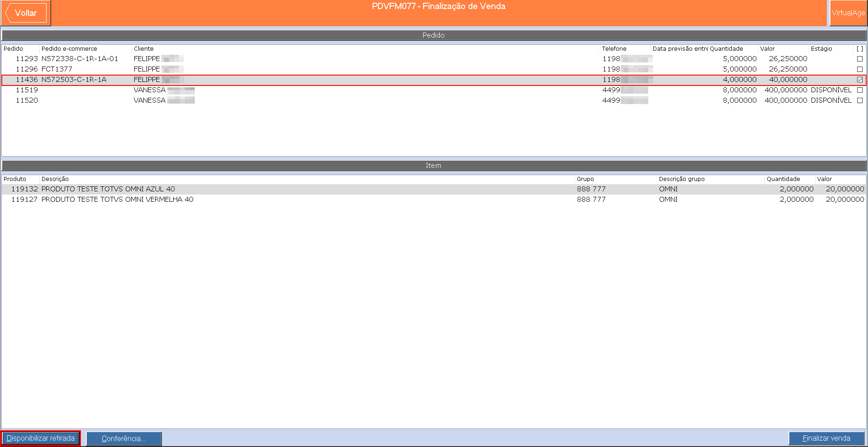Select pedido number 11520
Image resolution: width=868 pixels, height=447 pixels.
pos(27,100)
